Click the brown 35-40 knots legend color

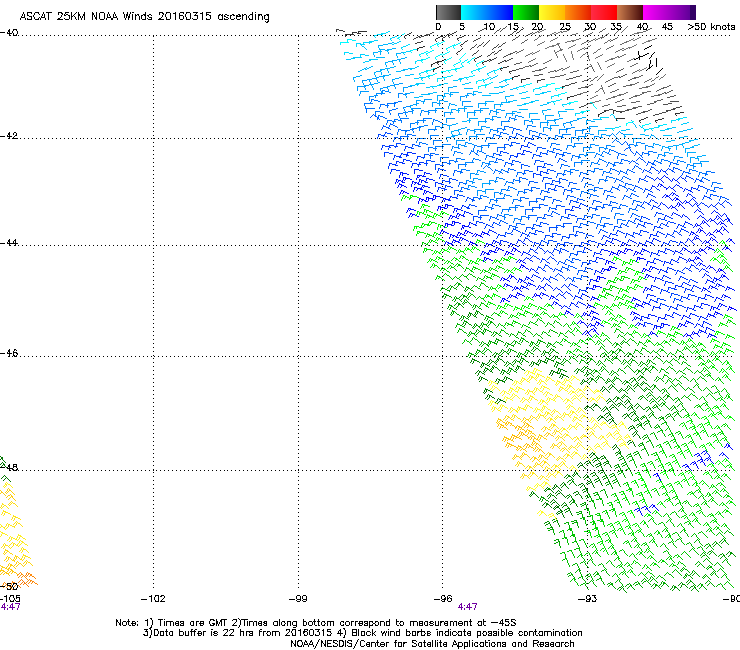(x=630, y=12)
